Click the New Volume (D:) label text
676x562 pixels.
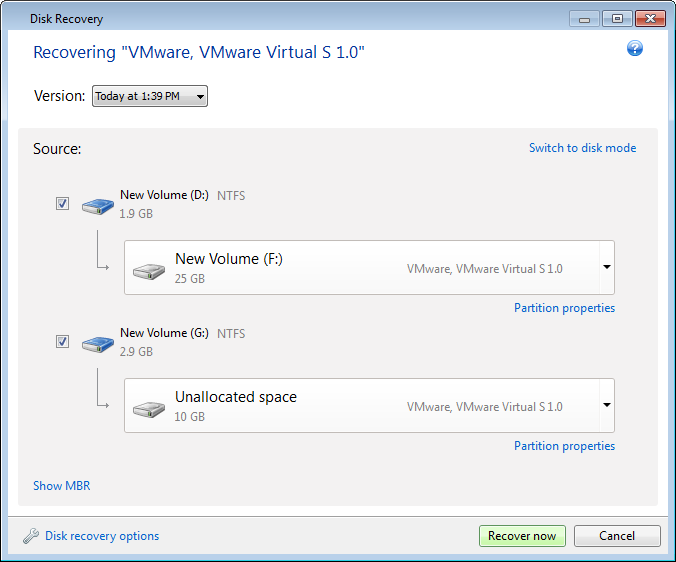coord(164,195)
